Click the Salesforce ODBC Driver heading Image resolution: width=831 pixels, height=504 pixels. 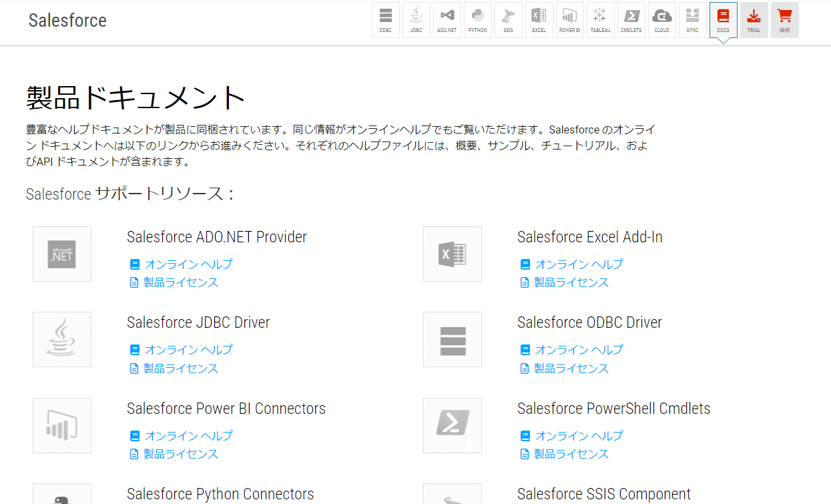tap(589, 322)
